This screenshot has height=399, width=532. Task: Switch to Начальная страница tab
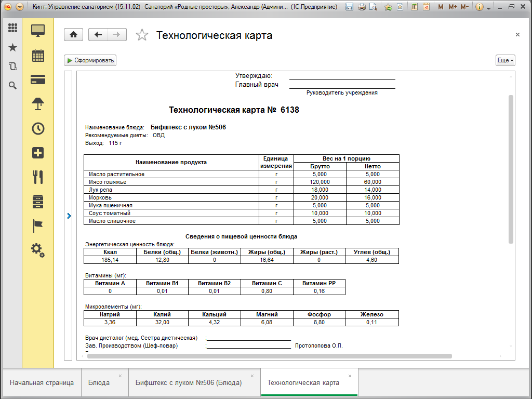42,383
